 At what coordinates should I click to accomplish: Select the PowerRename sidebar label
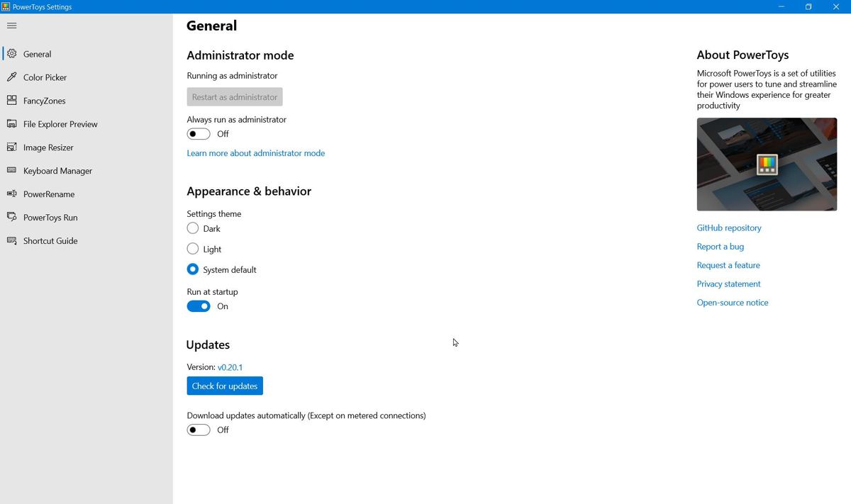click(49, 194)
